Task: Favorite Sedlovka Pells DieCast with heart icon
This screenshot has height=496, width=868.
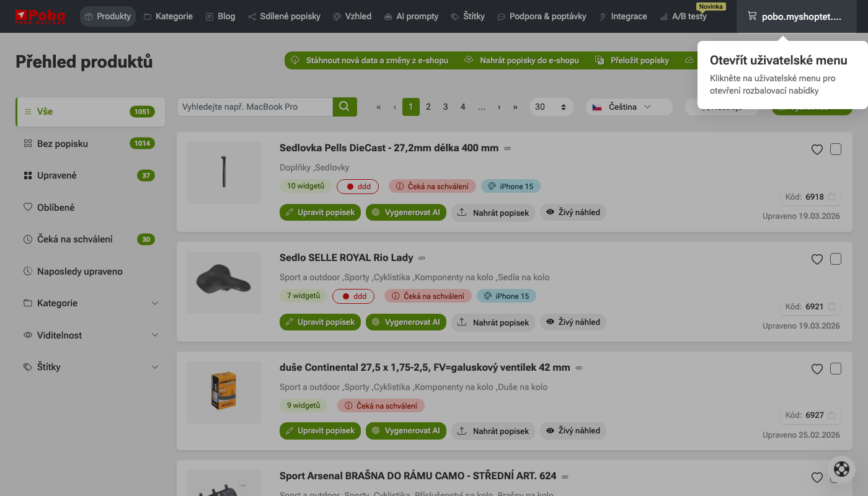Action: 817,149
